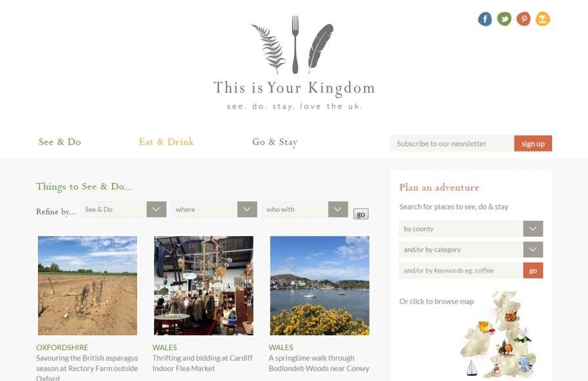Click the fern, fork and feather logo
The height and width of the screenshot is (381, 588).
(x=293, y=44)
